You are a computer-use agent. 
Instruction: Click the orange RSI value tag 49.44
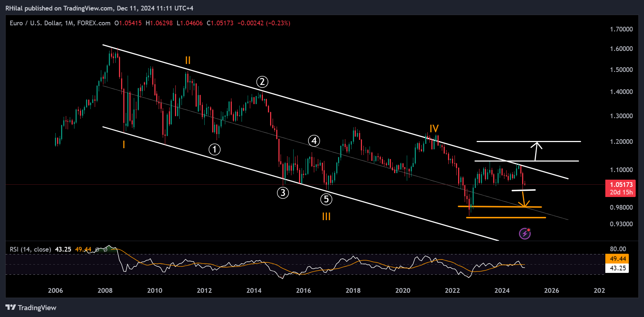click(x=617, y=258)
